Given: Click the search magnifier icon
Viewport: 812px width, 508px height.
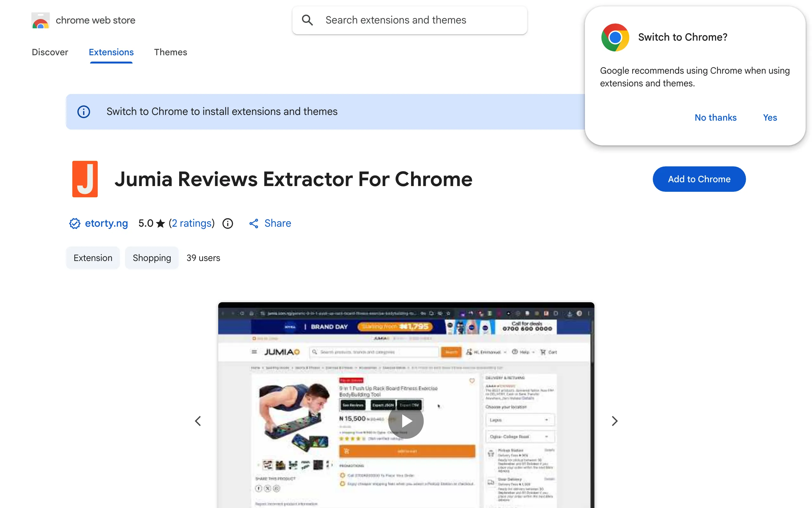Looking at the screenshot, I should coord(307,20).
